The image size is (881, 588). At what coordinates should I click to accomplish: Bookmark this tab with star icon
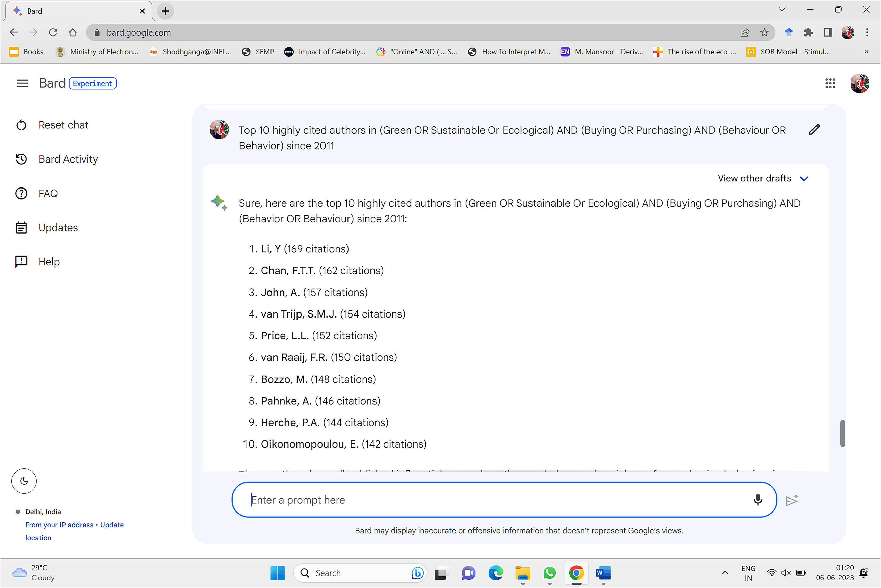(764, 33)
